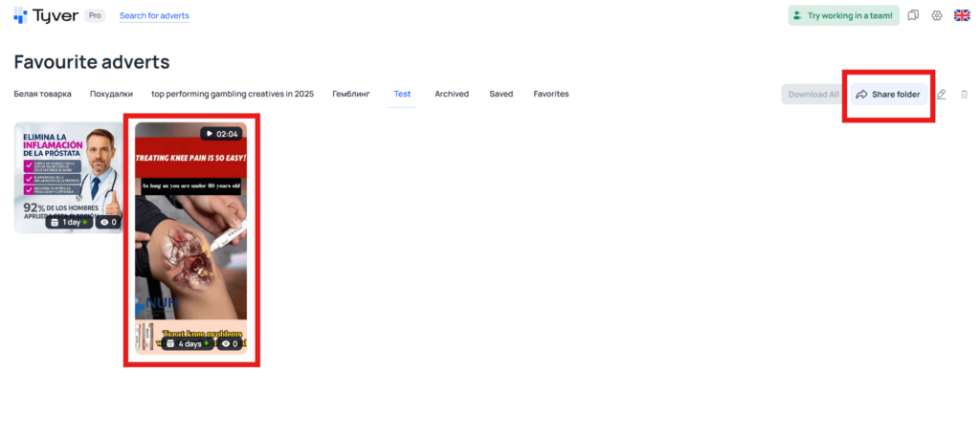Click views counter on knee pain ad
This screenshot has width=980, height=436.
click(229, 343)
